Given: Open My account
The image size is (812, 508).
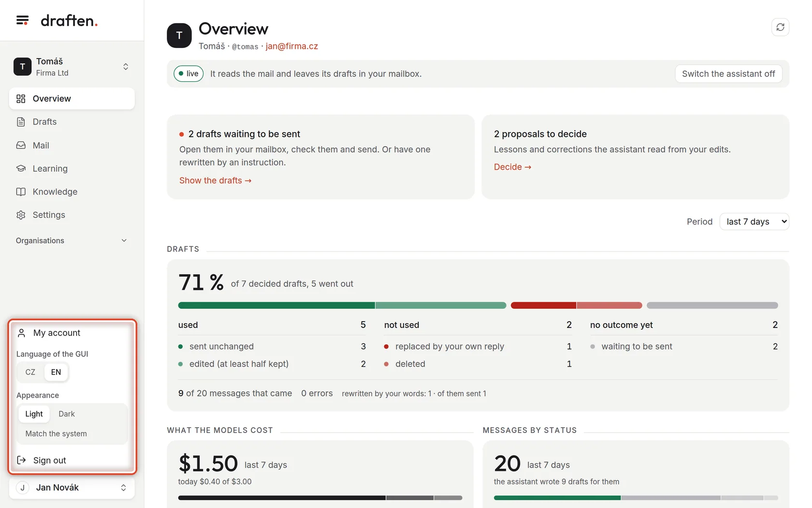Looking at the screenshot, I should (x=72, y=333).
